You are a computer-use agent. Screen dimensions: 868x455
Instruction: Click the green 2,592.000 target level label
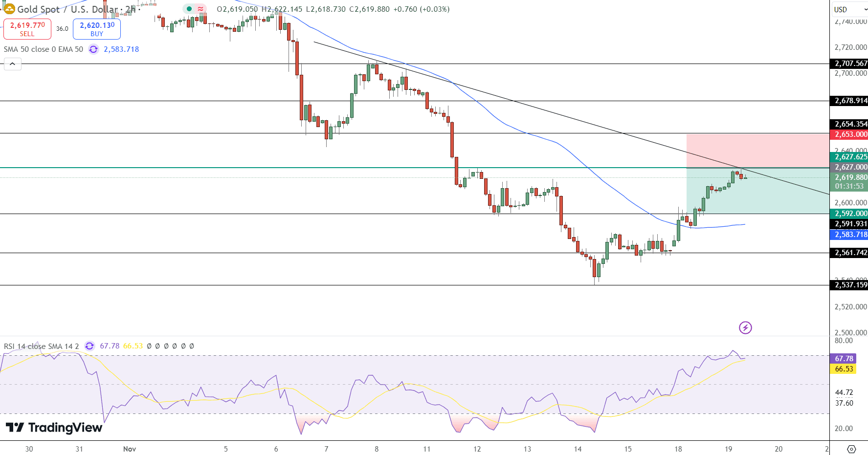849,214
